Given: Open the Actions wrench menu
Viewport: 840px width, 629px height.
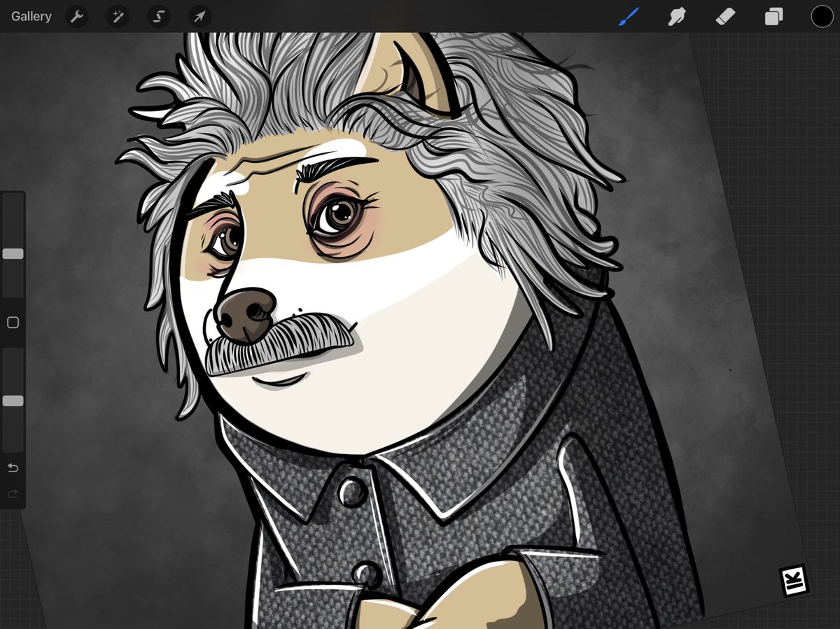Looking at the screenshot, I should coord(77,16).
